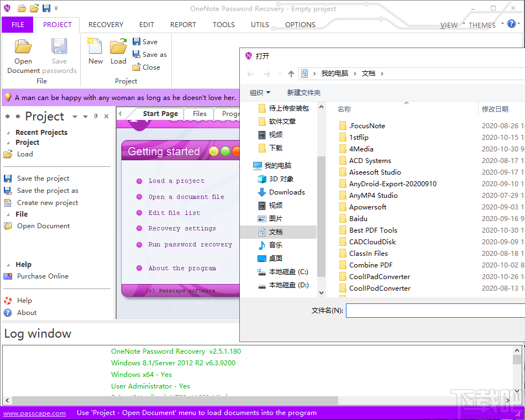Viewport: 525px width, 420px height.
Task: Click the Help lifebuoy icon in sidebar
Action: pos(8,300)
